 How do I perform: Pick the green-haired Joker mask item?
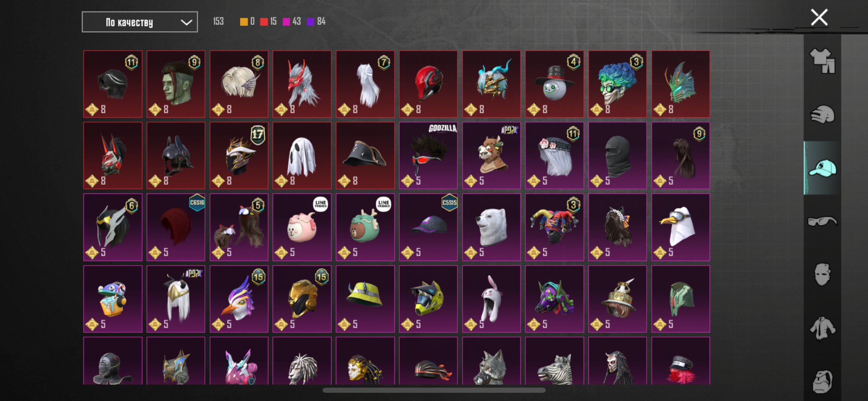(x=617, y=84)
